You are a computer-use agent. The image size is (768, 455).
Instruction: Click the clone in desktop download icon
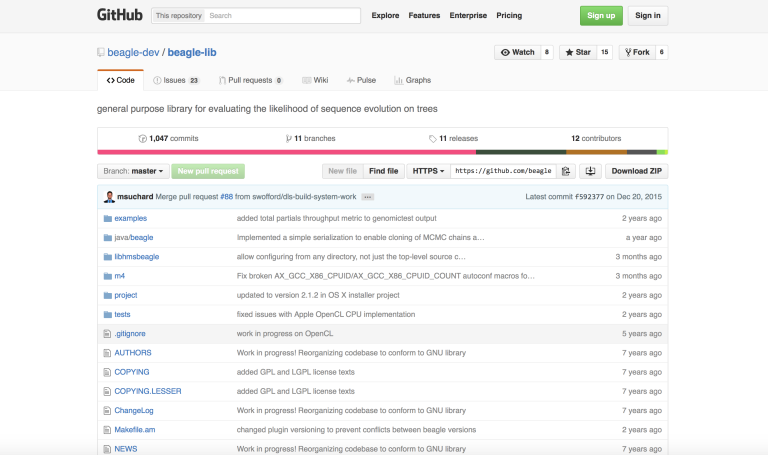(590, 171)
